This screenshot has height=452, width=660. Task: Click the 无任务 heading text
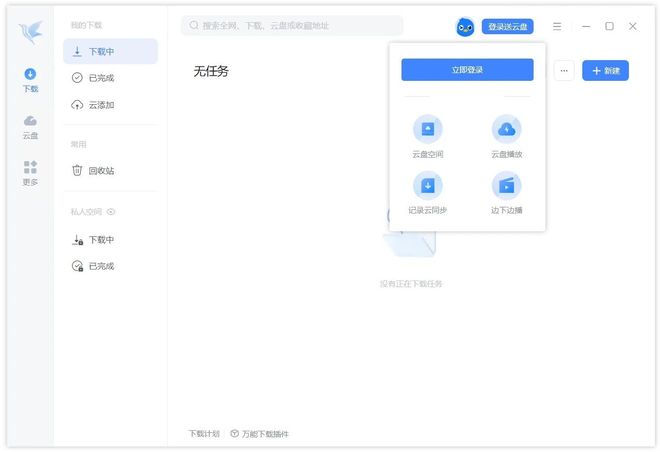[211, 71]
